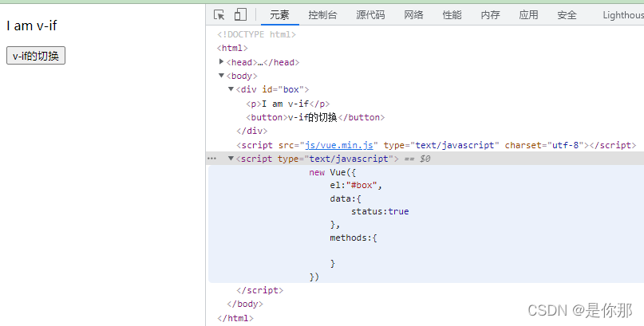The image size is (644, 326).
Task: Select the closing </div> tag line
Action: pyautogui.click(x=251, y=131)
